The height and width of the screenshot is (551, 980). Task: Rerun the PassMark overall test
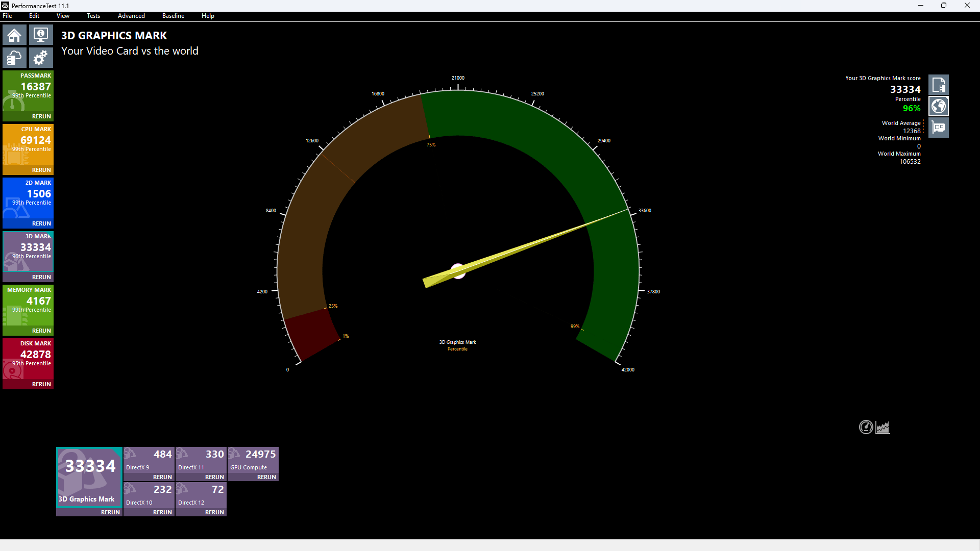41,116
